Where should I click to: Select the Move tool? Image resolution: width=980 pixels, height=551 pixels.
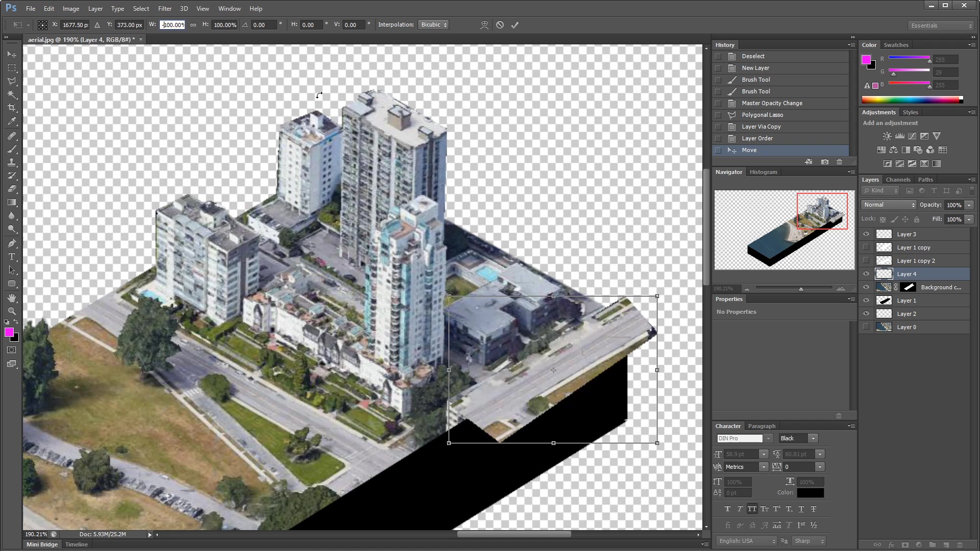[12, 54]
